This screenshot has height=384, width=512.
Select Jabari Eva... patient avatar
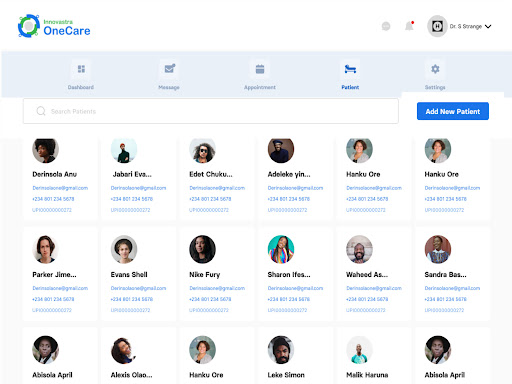click(x=124, y=150)
